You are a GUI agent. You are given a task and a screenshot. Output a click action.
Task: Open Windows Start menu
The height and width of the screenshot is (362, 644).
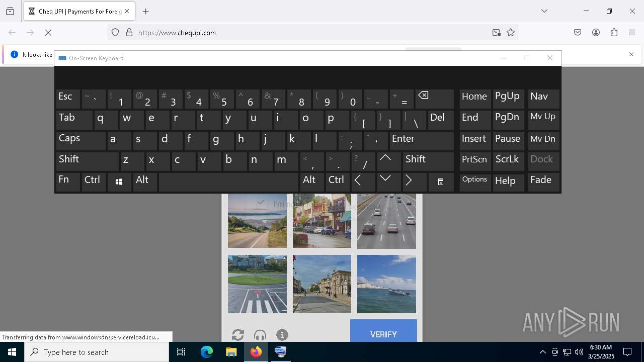tap(12, 352)
